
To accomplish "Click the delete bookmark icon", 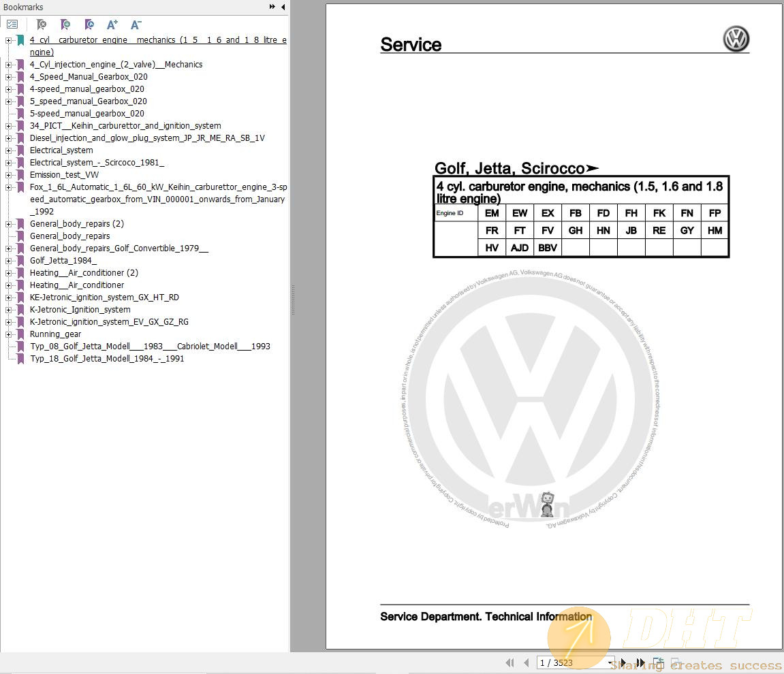I will click(42, 24).
